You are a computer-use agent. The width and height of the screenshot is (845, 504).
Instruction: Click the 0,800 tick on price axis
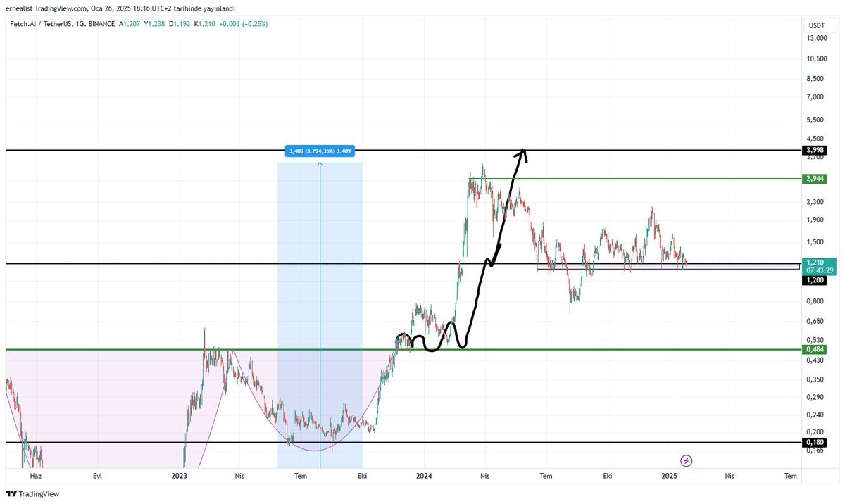(816, 302)
